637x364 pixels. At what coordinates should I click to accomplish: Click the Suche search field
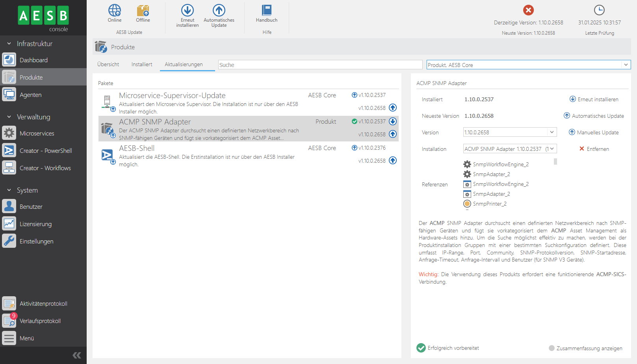click(x=320, y=65)
